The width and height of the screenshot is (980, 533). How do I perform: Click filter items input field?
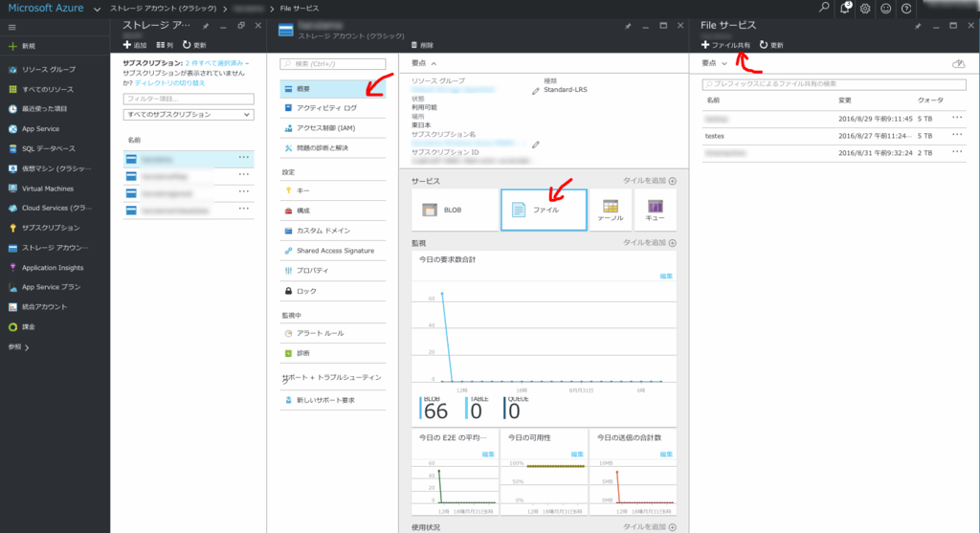(x=189, y=99)
